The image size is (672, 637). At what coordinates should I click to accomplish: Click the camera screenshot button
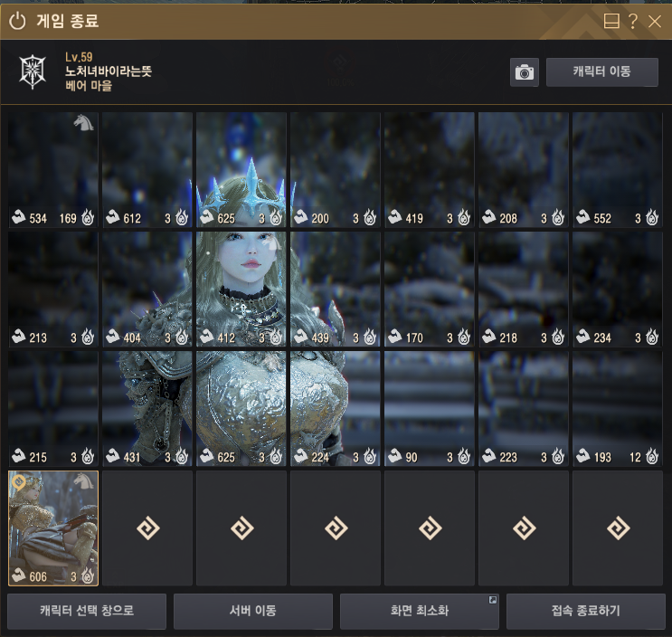pyautogui.click(x=525, y=72)
